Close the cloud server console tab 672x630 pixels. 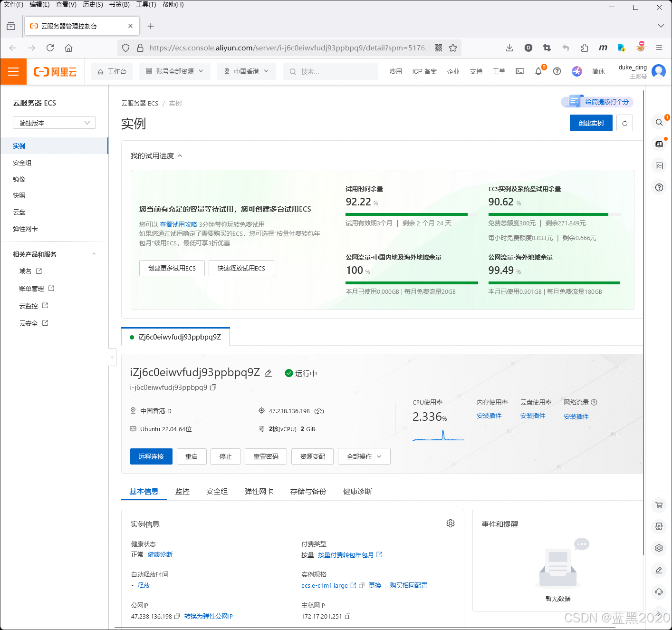[x=131, y=26]
